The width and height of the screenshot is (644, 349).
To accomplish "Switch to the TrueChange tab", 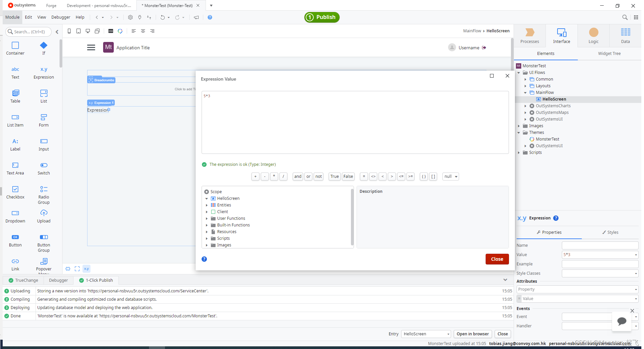I will click(x=23, y=280).
